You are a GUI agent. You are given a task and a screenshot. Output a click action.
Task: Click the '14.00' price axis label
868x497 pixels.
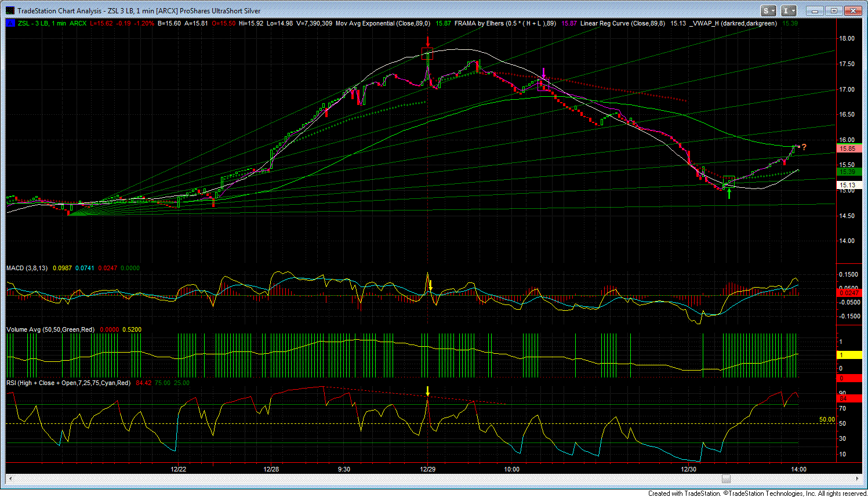847,241
